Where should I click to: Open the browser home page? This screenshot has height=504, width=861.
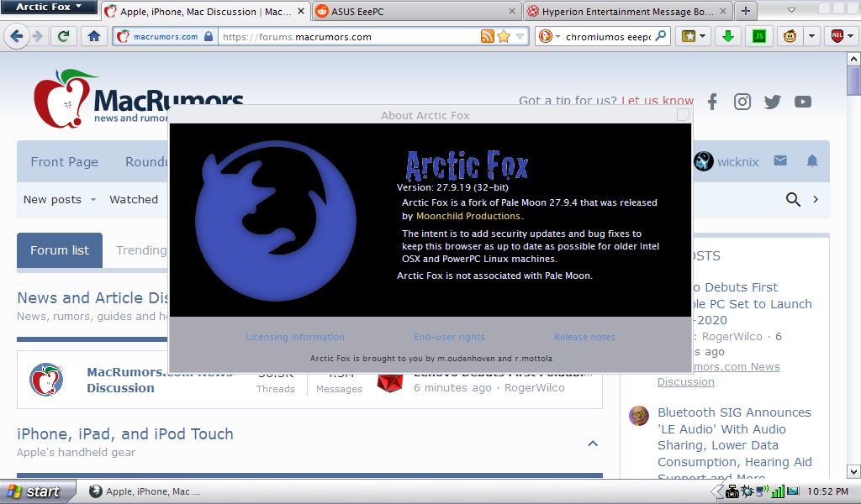click(94, 37)
